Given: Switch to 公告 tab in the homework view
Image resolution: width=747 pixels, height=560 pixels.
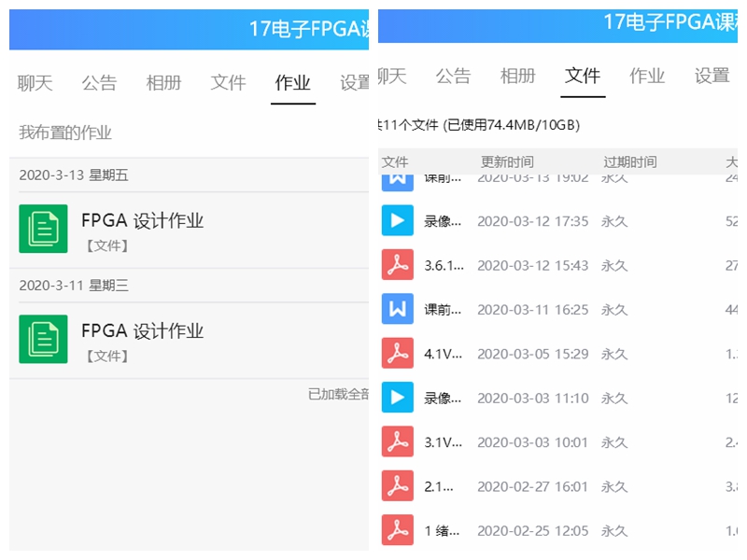Looking at the screenshot, I should click(99, 83).
